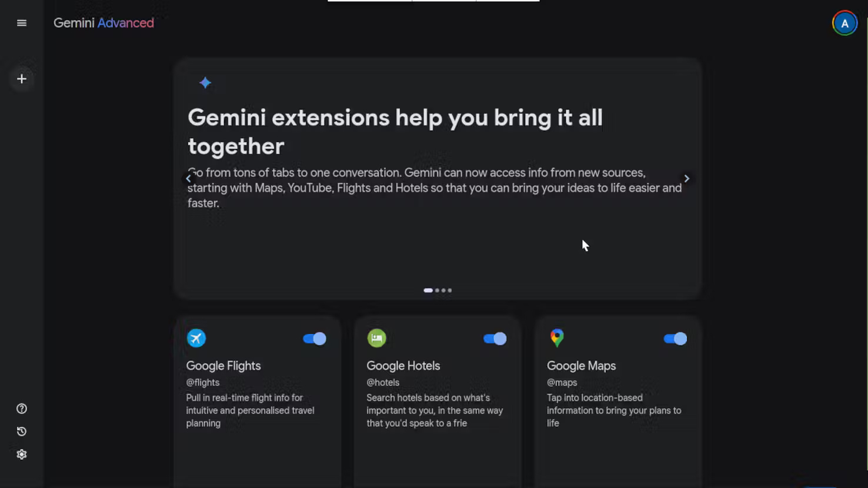Viewport: 868px width, 488px height.
Task: Click the Google Flights airplane icon
Action: pyautogui.click(x=196, y=338)
